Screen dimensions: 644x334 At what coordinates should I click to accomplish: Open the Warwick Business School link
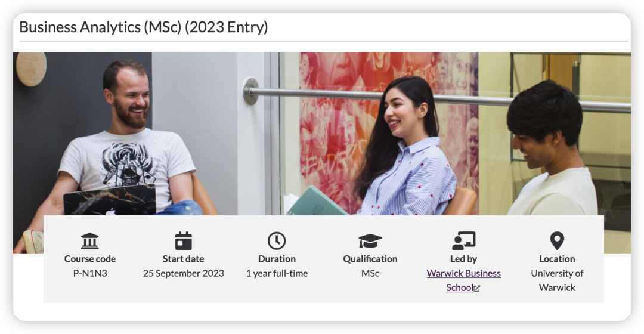pyautogui.click(x=464, y=280)
